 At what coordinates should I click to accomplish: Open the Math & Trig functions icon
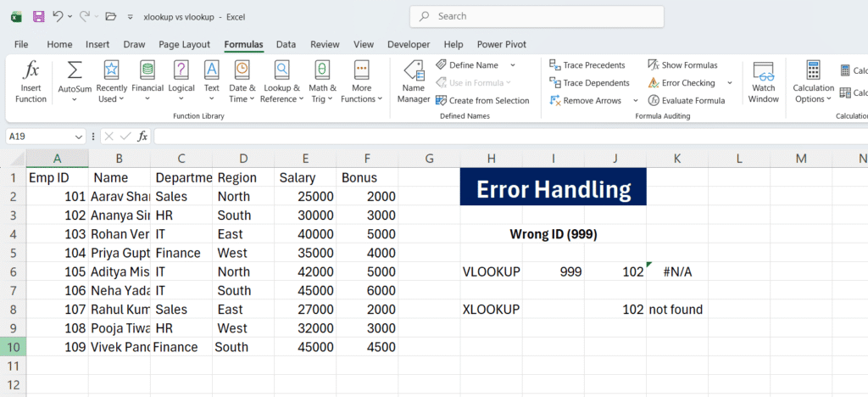(322, 70)
